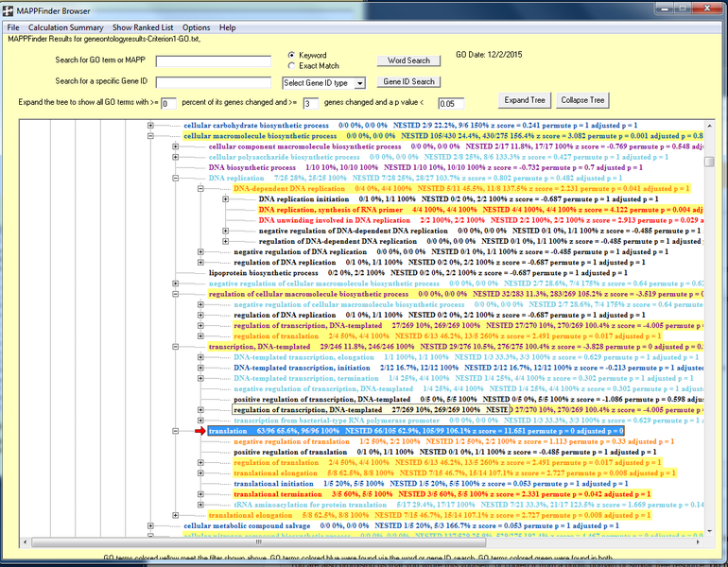Viewport: 728px width, 567px height.
Task: Collapse the DNA replication node
Action: click(176, 179)
